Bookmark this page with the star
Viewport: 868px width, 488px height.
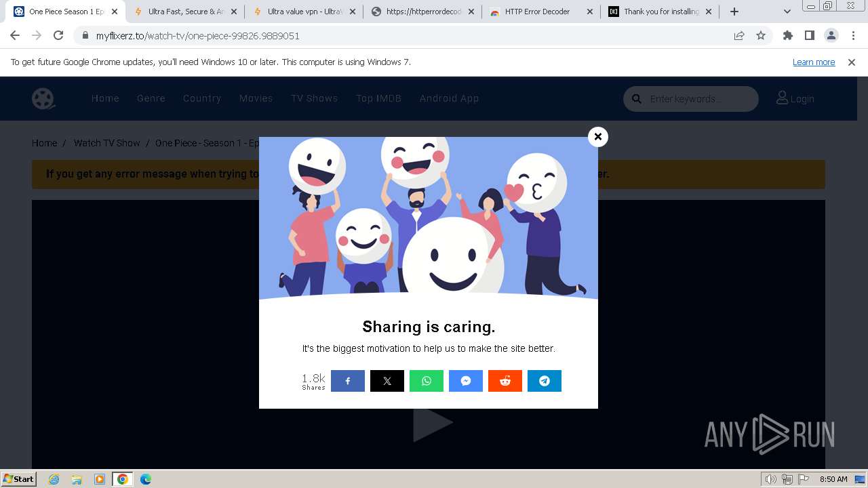coord(761,36)
